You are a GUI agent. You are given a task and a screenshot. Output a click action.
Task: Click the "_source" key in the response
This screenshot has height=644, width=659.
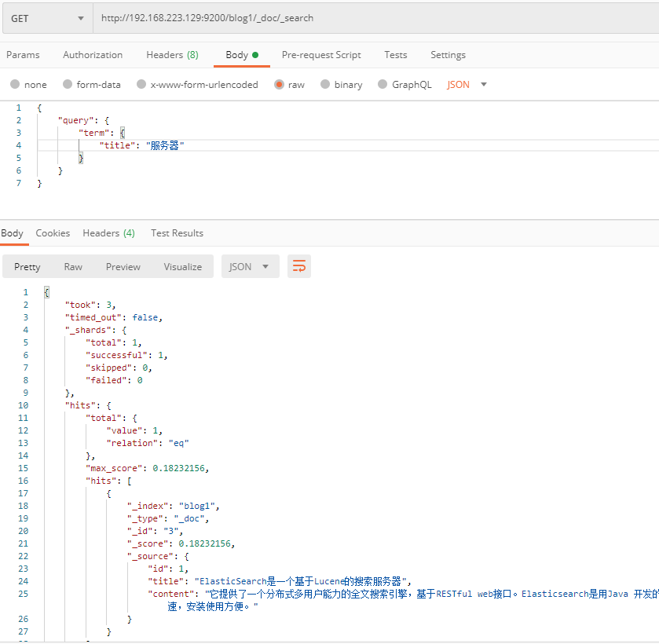click(x=152, y=557)
